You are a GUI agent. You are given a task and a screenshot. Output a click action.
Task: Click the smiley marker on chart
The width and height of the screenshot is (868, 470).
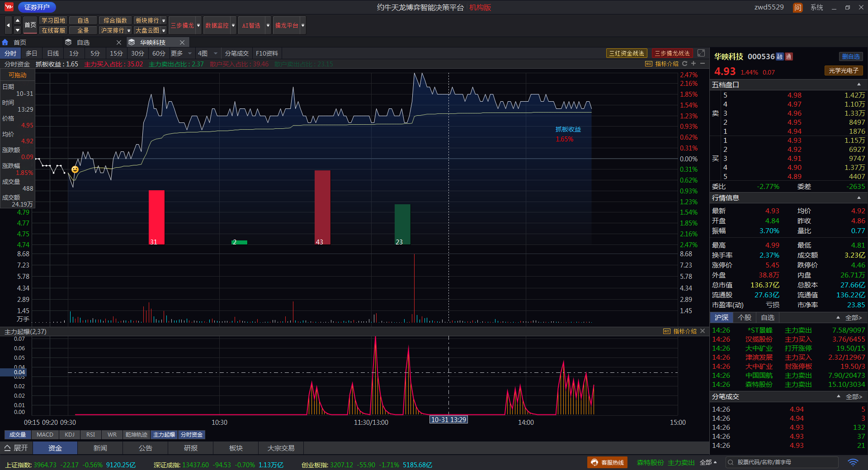(x=75, y=169)
